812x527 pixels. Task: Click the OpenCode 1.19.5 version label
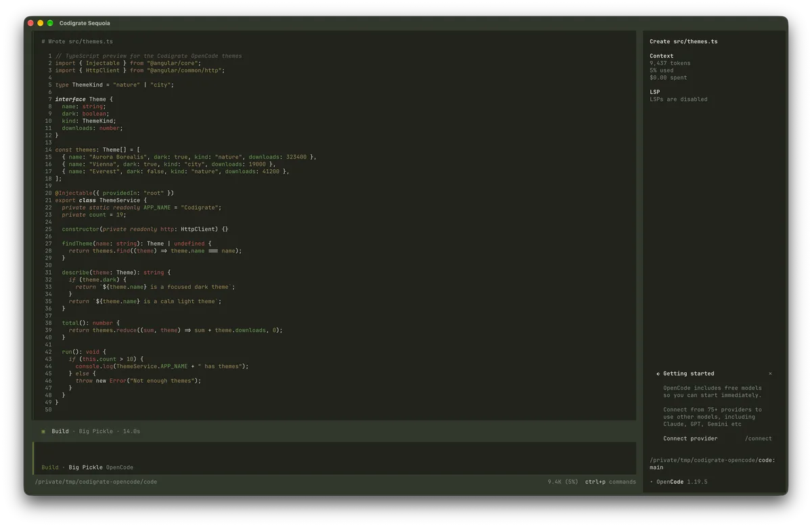click(x=682, y=482)
